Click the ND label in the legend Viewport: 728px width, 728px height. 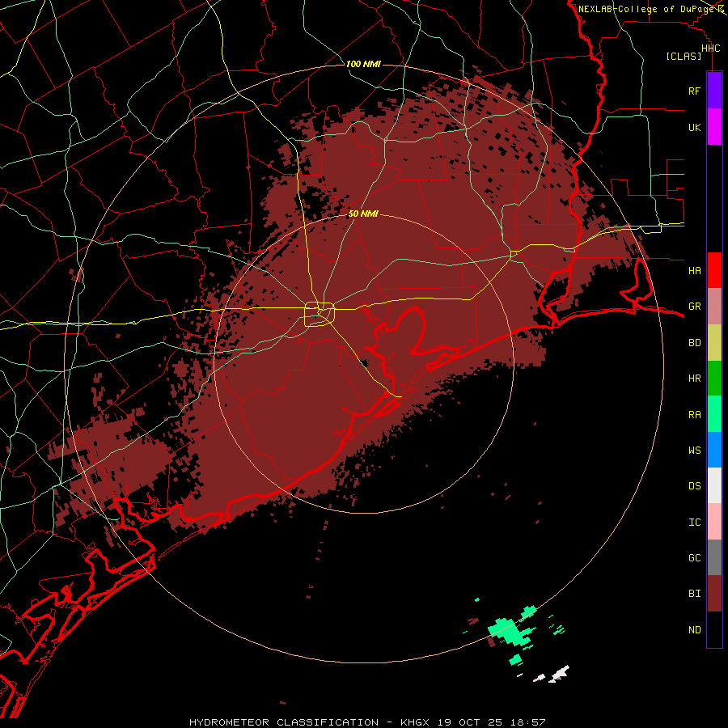(x=694, y=630)
